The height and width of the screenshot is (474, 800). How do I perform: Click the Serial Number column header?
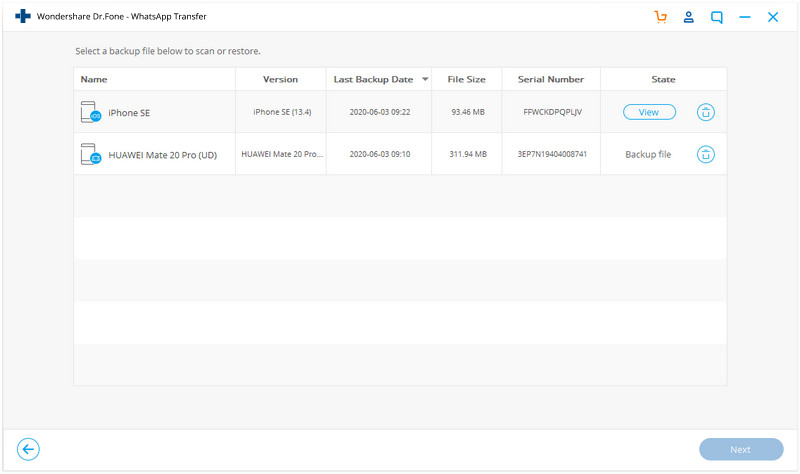551,79
